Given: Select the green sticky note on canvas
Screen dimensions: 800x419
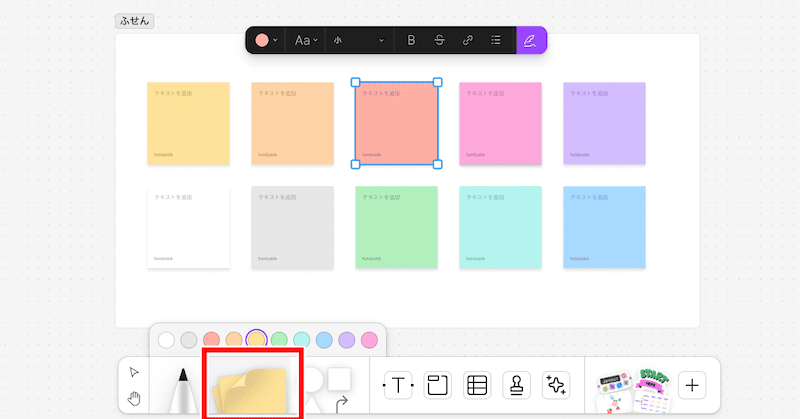Looking at the screenshot, I should tap(396, 227).
